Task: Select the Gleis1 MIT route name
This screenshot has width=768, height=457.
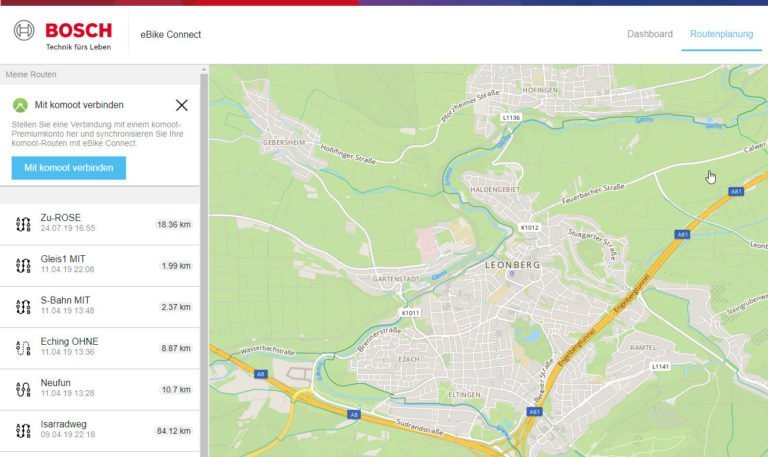Action: pyautogui.click(x=63, y=259)
